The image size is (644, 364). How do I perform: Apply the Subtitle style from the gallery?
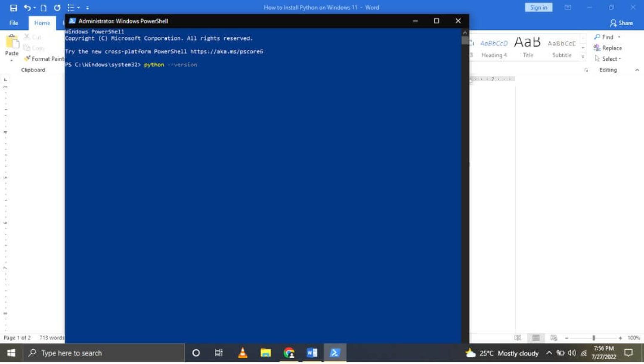(x=561, y=47)
